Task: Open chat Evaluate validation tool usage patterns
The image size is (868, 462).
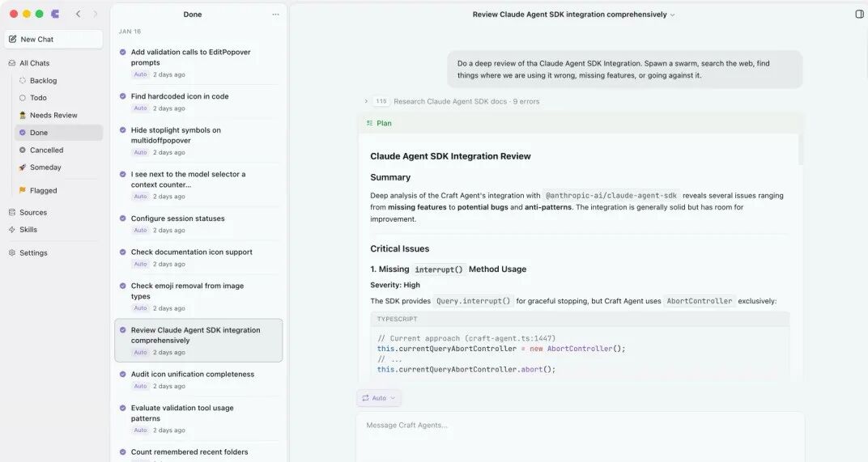Action: (198, 419)
